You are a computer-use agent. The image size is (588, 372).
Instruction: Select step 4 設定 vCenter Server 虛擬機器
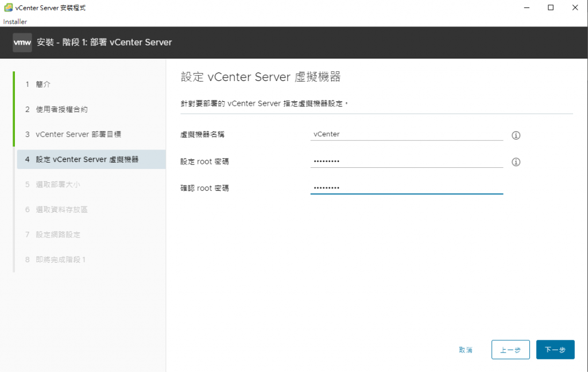[91, 159]
